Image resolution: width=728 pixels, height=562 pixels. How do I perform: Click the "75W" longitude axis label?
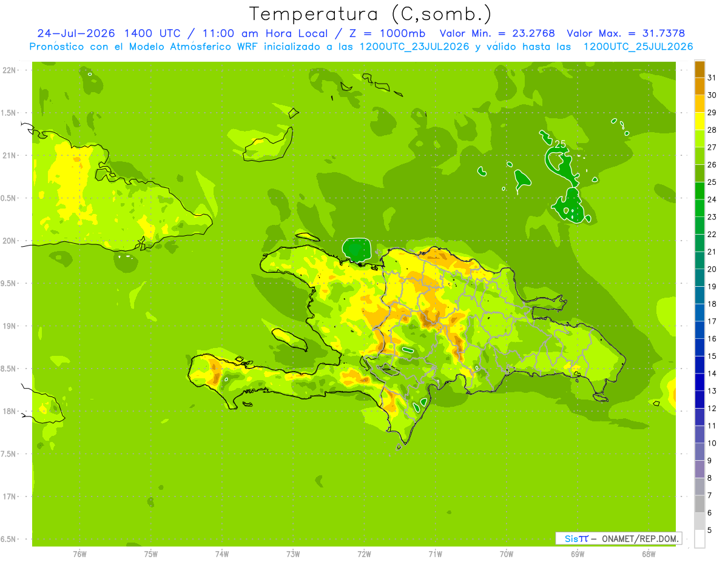[x=151, y=554]
